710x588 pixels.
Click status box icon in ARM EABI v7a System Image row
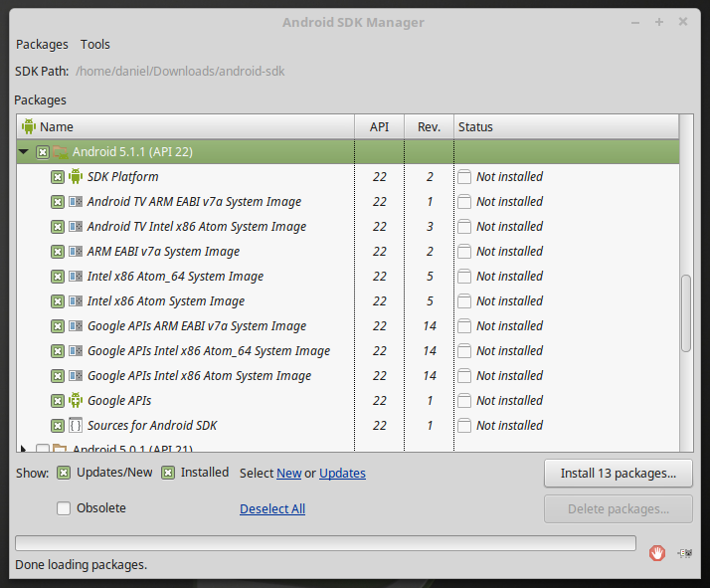point(464,252)
